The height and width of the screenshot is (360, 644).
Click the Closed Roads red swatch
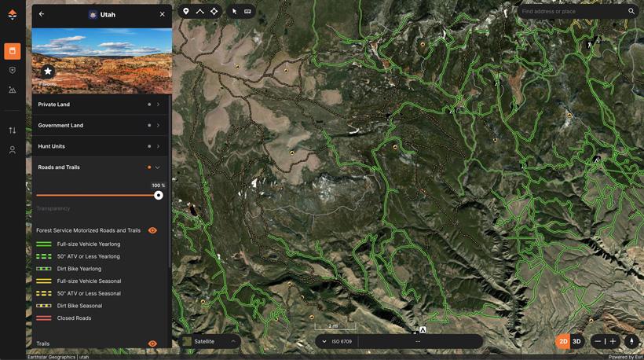44,318
